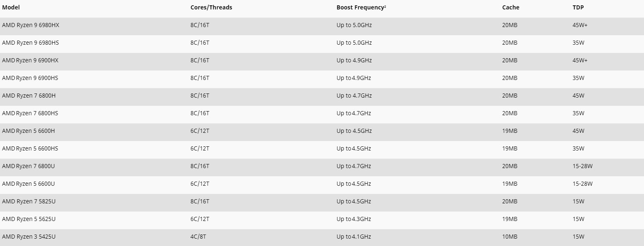Select the 45W+ TDP for Ryzen 9 6980HX

(x=580, y=25)
